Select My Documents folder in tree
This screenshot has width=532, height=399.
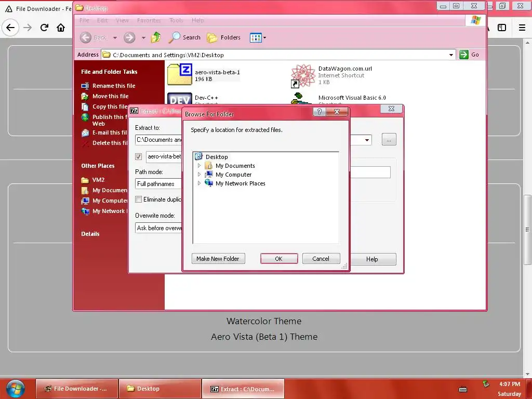pyautogui.click(x=235, y=166)
